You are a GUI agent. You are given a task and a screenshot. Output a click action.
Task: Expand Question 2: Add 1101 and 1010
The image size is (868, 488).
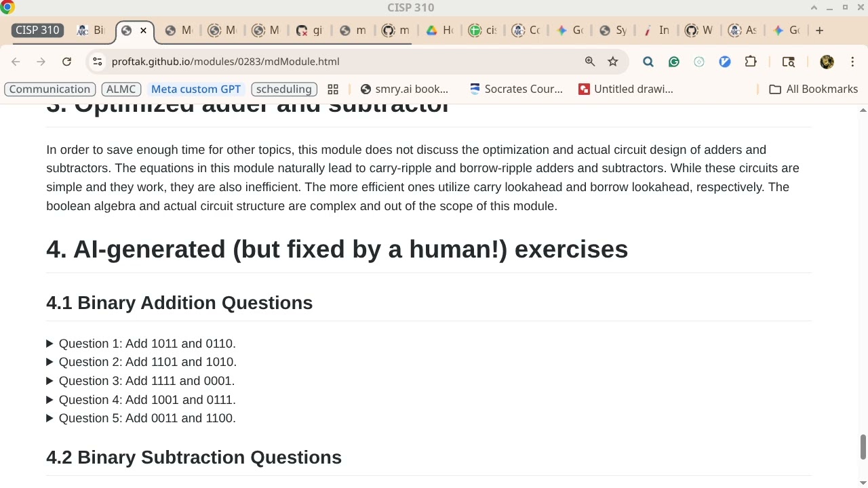pos(141,362)
